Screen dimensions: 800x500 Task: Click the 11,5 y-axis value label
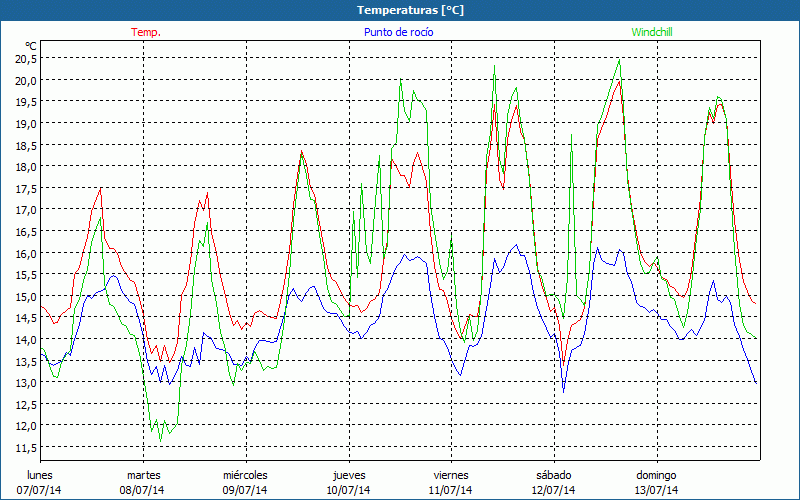(x=25, y=447)
